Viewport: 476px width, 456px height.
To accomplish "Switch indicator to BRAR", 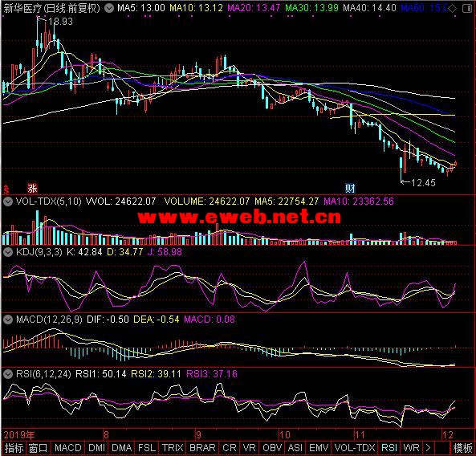I will coord(202,448).
